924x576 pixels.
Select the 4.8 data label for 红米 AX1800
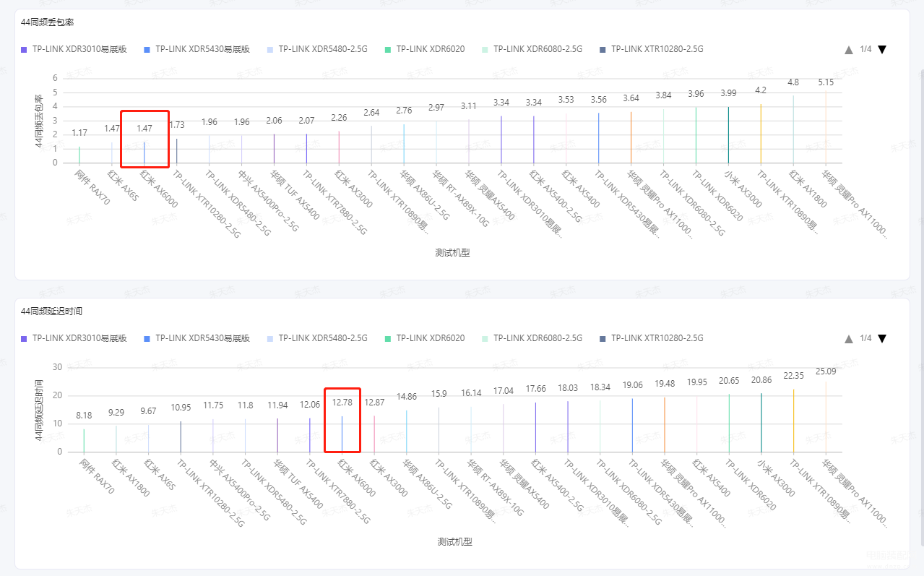pyautogui.click(x=793, y=82)
